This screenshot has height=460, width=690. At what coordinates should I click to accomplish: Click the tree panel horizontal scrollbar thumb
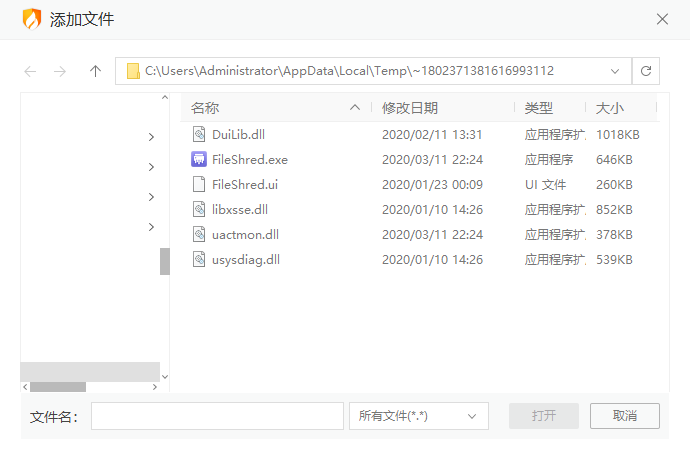58,387
